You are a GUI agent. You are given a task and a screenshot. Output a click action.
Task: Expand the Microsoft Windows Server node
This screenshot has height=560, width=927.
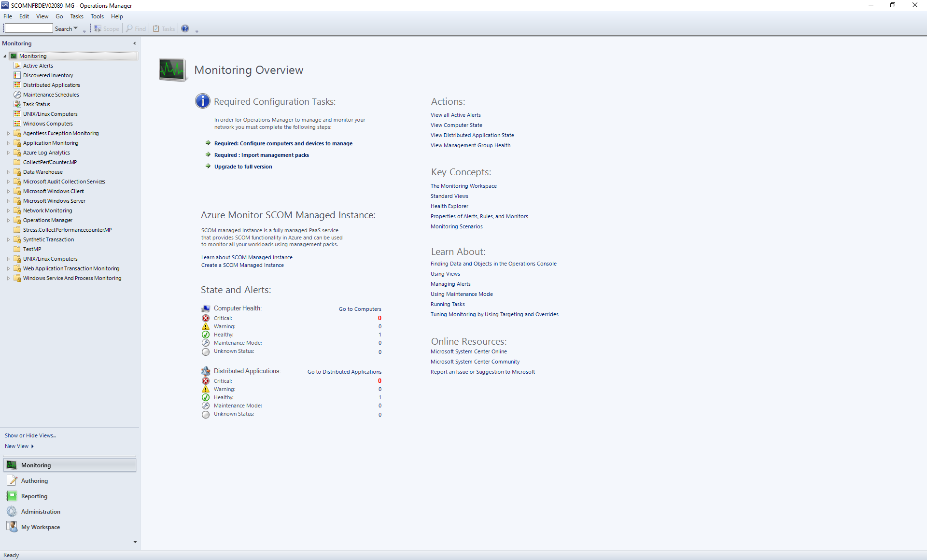[x=7, y=200]
